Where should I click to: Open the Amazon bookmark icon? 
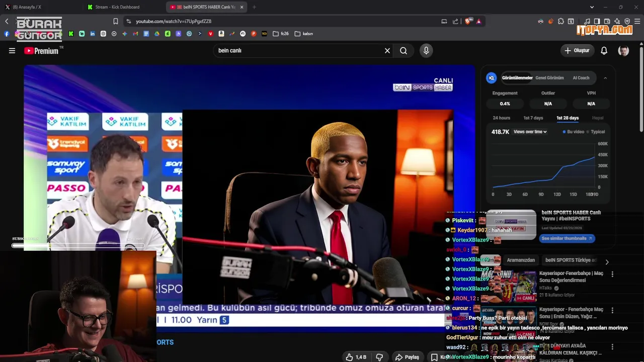pyautogui.click(x=221, y=34)
